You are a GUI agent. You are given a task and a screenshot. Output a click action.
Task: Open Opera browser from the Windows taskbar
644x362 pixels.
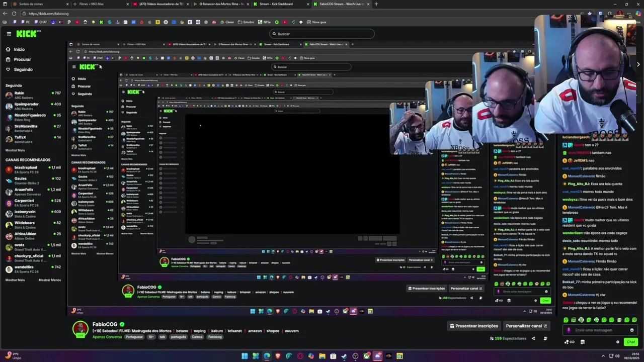tap(300, 356)
